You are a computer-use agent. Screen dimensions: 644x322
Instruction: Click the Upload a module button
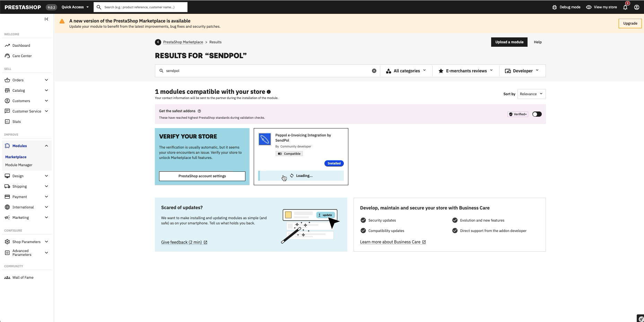pyautogui.click(x=509, y=42)
